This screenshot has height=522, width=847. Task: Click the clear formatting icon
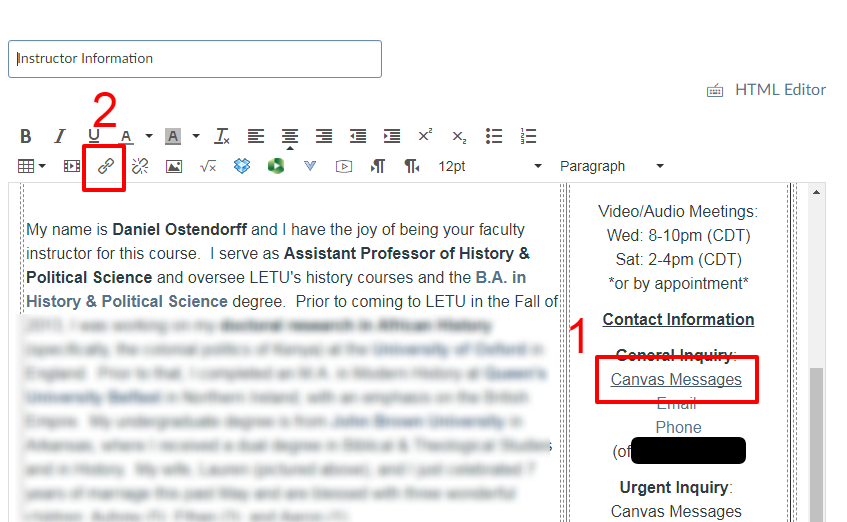pyautogui.click(x=222, y=136)
